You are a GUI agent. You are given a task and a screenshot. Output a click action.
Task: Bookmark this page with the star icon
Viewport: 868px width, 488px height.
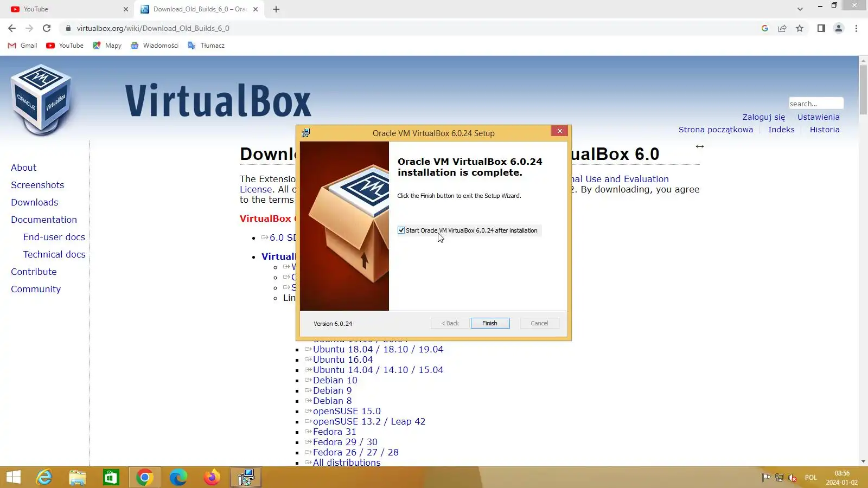[800, 28]
